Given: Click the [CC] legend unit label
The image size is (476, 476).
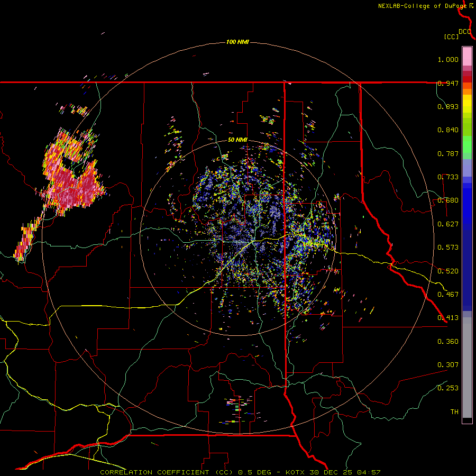Looking at the screenshot, I should [451, 36].
